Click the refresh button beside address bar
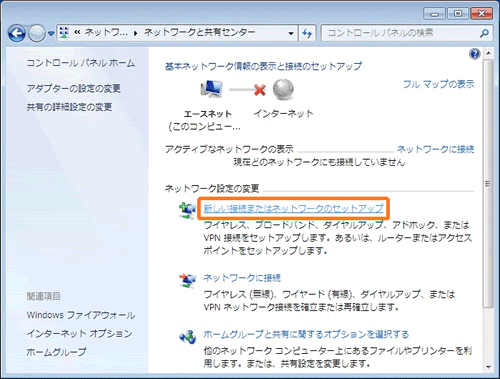 307,33
